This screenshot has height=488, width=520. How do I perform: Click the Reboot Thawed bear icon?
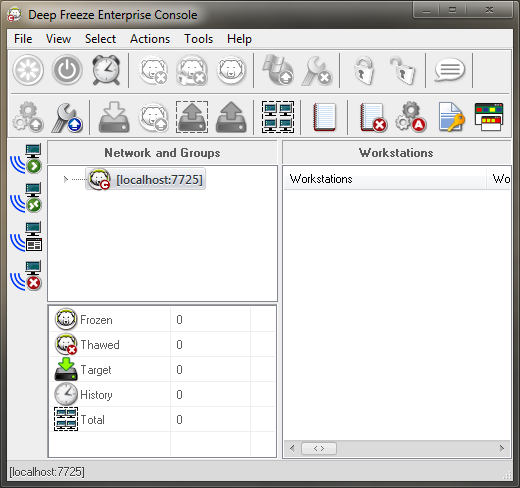click(153, 71)
